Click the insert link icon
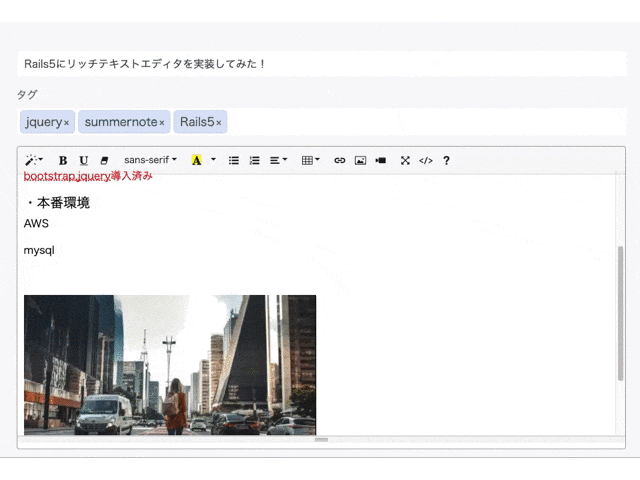This screenshot has width=640, height=480. tap(340, 160)
